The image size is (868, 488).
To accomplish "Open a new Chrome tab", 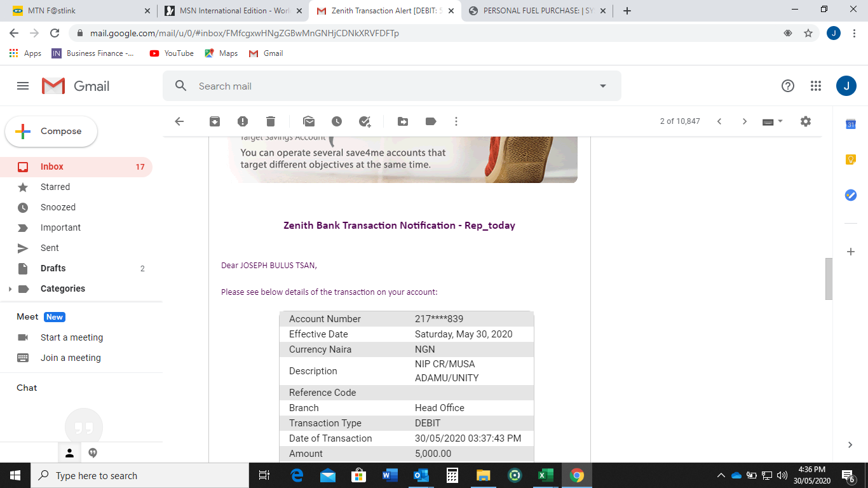I will tap(627, 11).
